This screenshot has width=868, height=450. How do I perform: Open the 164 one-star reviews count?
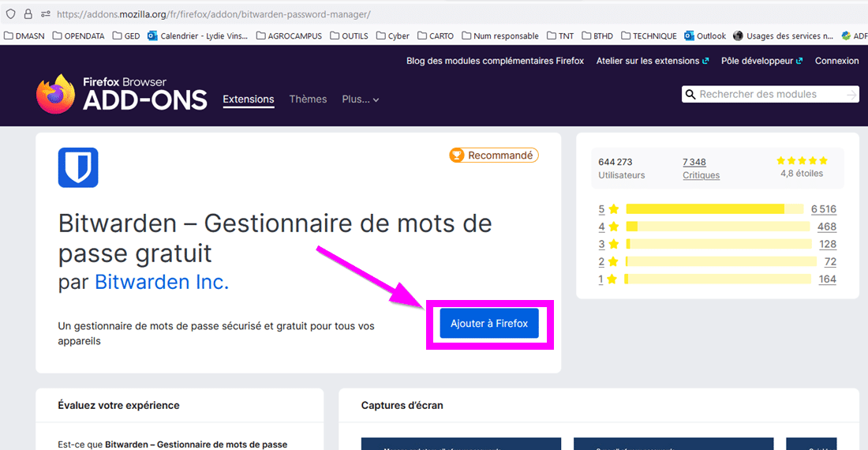click(828, 279)
